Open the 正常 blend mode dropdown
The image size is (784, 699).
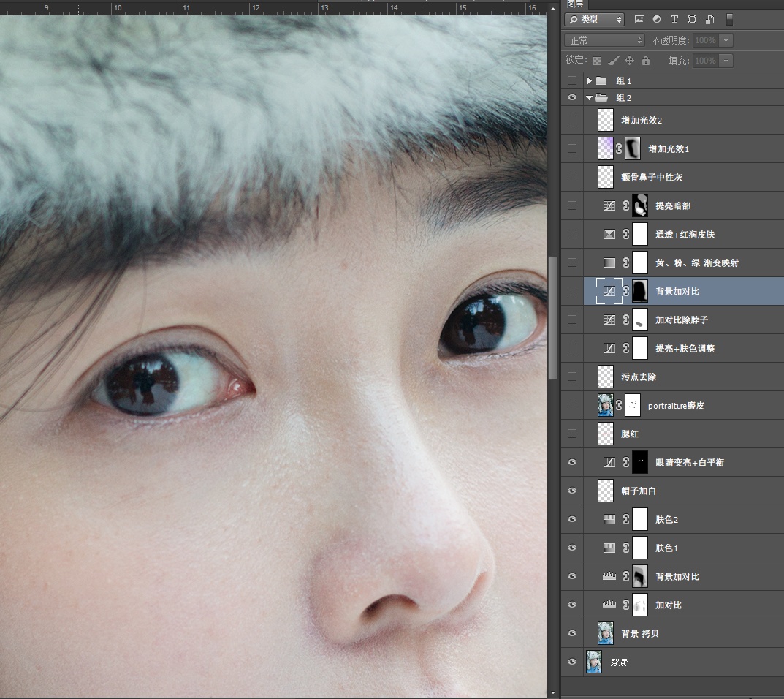click(x=604, y=40)
